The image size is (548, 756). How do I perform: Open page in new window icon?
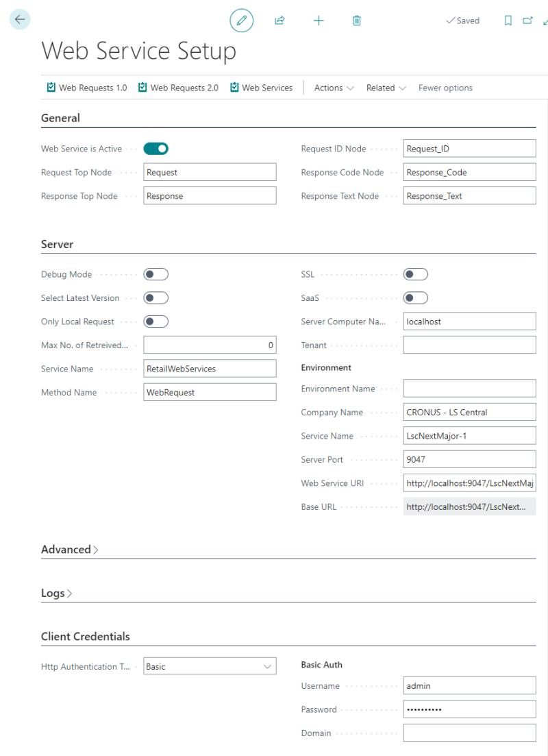526,21
